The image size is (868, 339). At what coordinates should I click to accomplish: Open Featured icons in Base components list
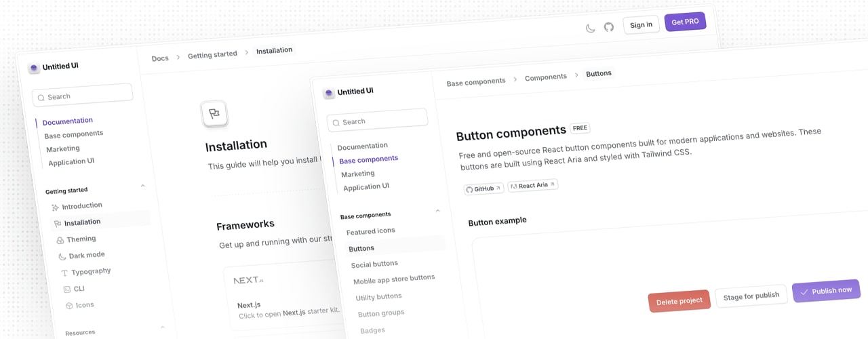coord(371,231)
